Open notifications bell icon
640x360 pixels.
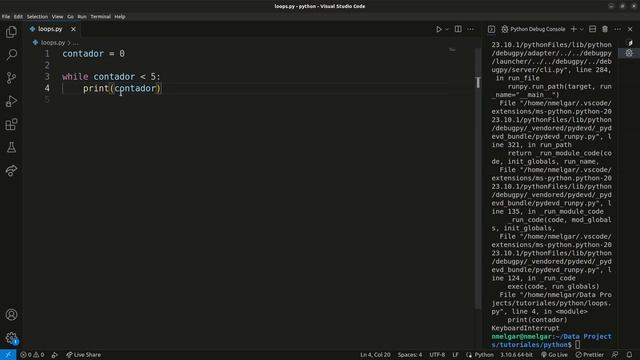(629, 355)
